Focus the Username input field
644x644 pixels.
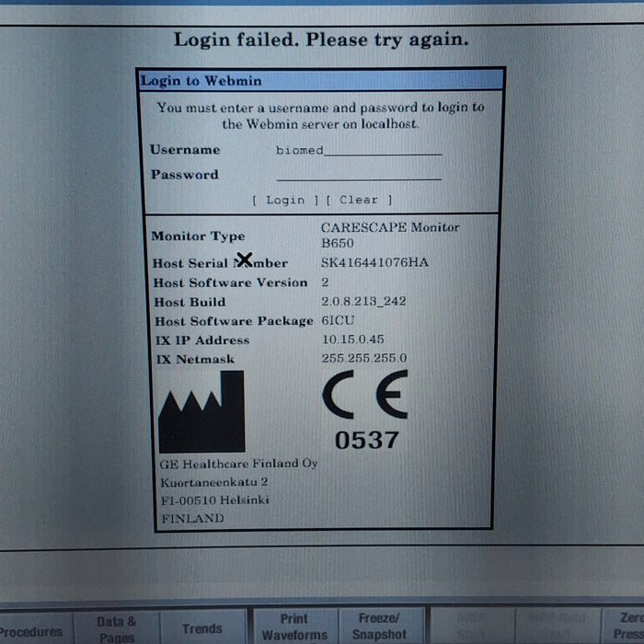359,150
